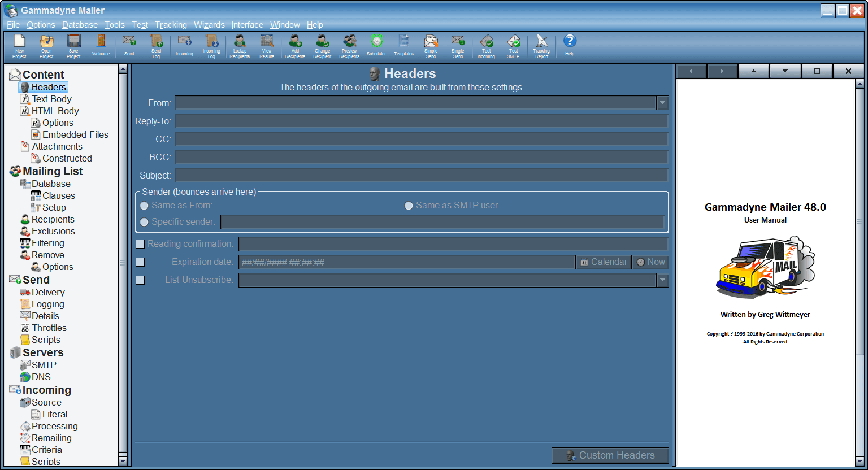This screenshot has height=470, width=868.
Task: Open the Database menu
Action: coord(80,25)
